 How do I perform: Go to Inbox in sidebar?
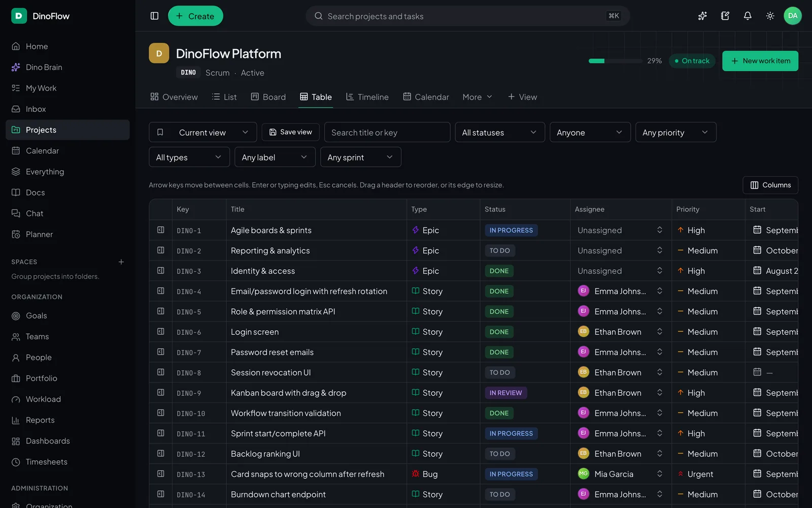(67, 109)
